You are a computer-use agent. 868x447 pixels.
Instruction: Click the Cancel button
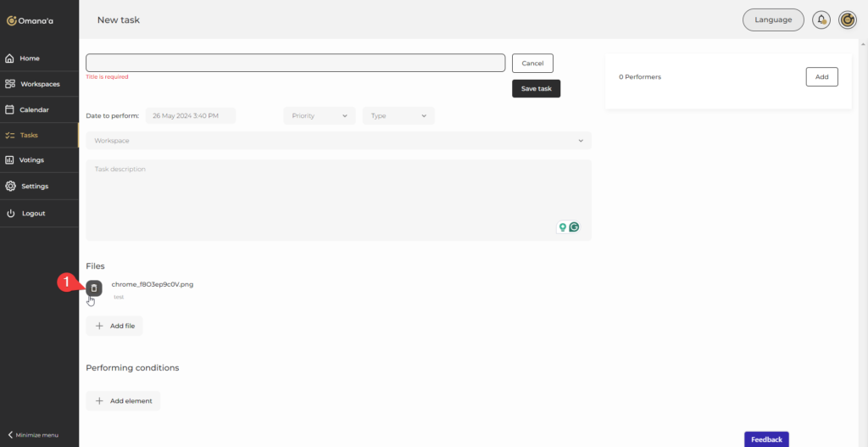(x=532, y=63)
